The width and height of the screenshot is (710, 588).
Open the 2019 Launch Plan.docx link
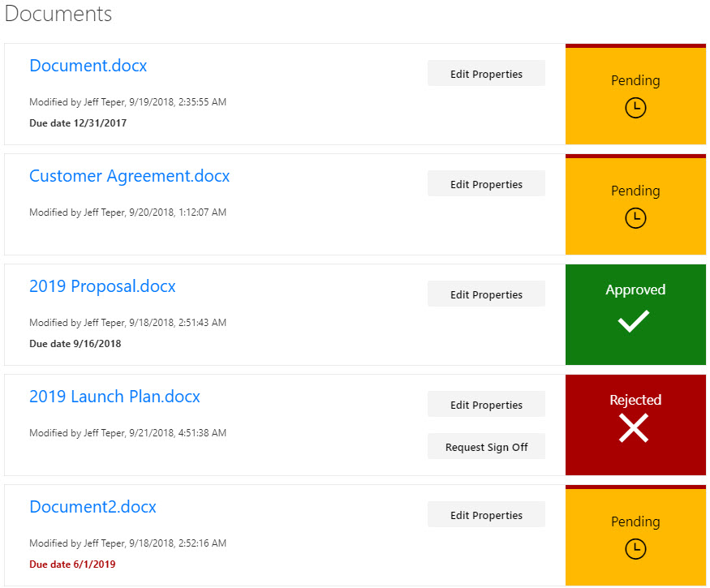pyautogui.click(x=114, y=397)
